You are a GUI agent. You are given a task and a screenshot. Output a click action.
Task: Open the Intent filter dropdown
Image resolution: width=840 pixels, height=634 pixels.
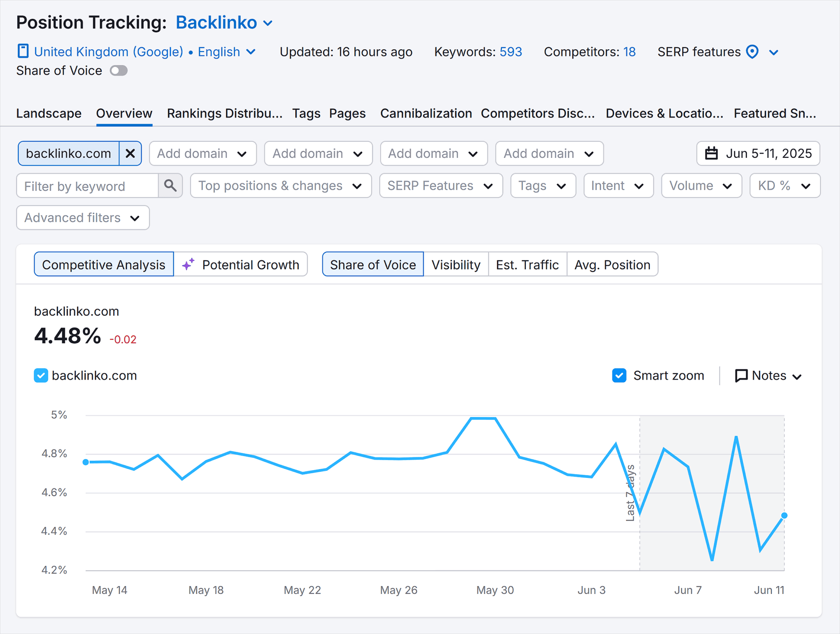[x=618, y=186]
